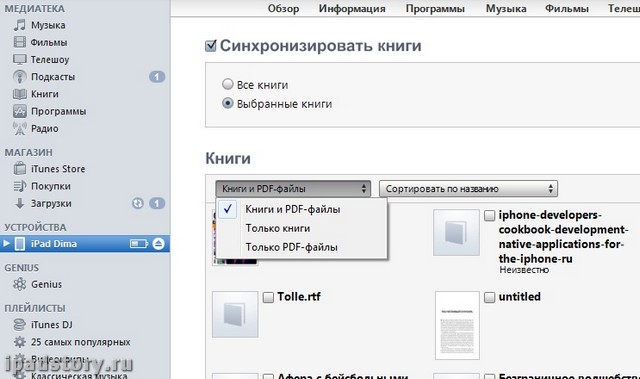Click the МАГАЗИН section header
Viewport: 640px width, 379px height.
[x=29, y=152]
